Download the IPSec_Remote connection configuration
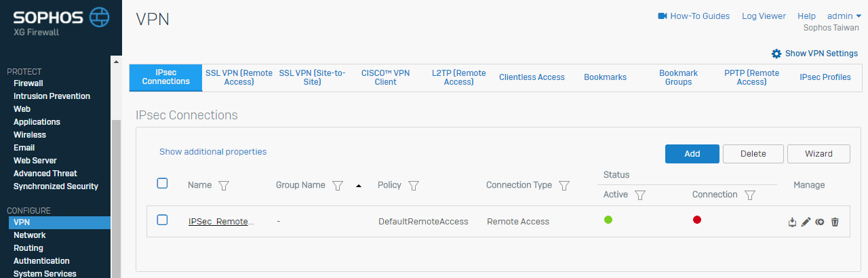Viewport: 868px width, 278px height. coord(792,222)
